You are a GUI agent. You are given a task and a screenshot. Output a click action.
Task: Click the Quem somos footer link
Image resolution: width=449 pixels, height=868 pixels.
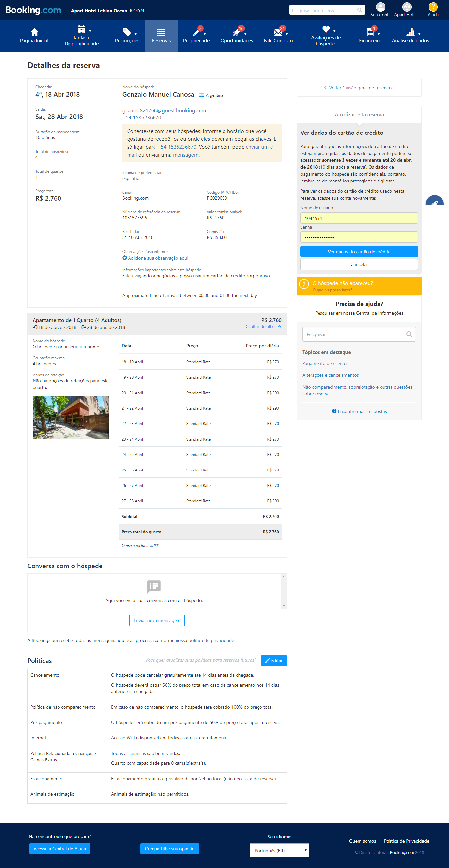pyautogui.click(x=363, y=841)
